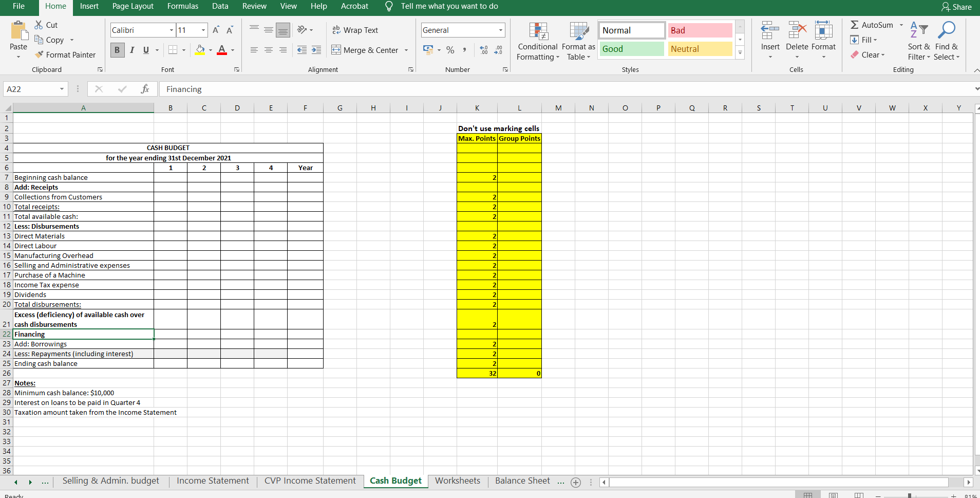This screenshot has height=498, width=980.
Task: Open the General number format dropdown
Action: coord(500,30)
